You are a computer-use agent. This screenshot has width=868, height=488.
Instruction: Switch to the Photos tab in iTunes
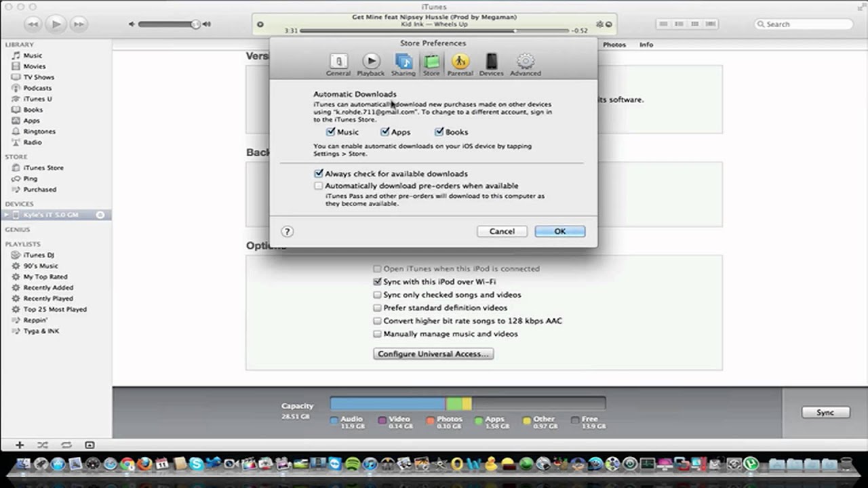pos(614,45)
